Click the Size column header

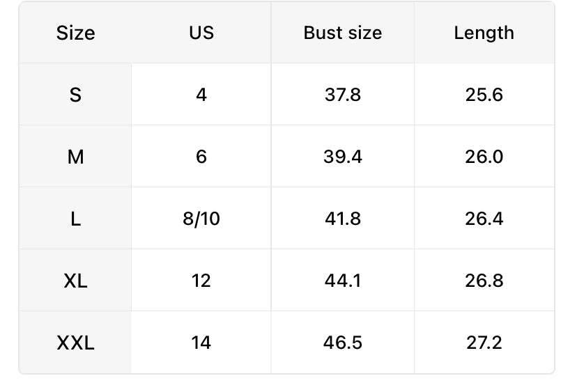pos(75,33)
